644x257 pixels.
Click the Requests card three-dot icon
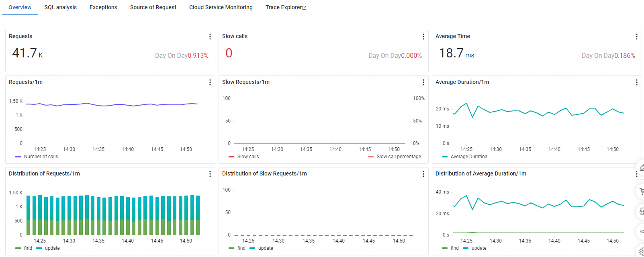pos(210,37)
